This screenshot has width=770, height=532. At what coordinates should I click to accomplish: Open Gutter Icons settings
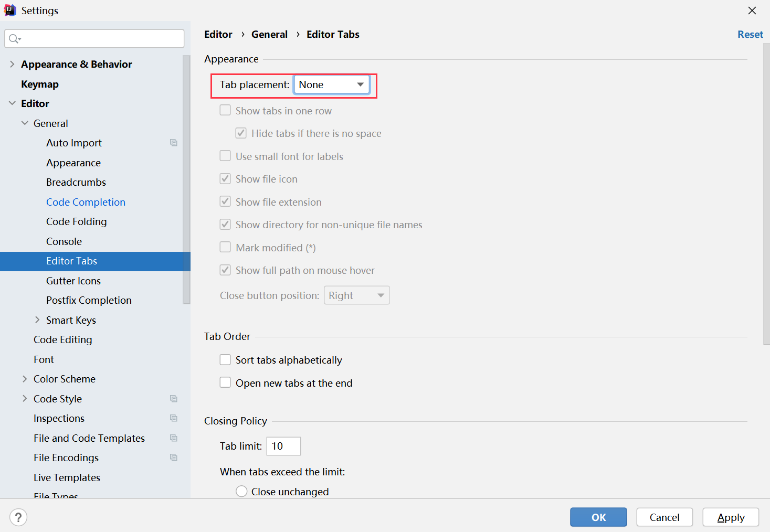pos(73,281)
